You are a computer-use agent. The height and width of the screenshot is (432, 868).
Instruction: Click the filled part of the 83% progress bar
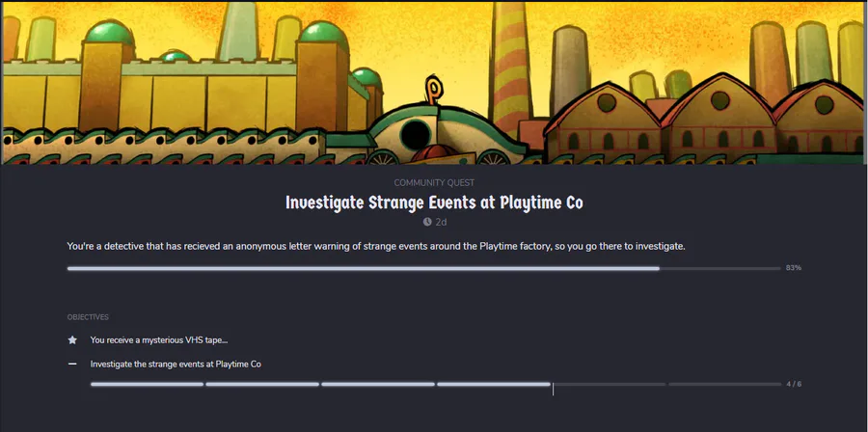pos(364,268)
